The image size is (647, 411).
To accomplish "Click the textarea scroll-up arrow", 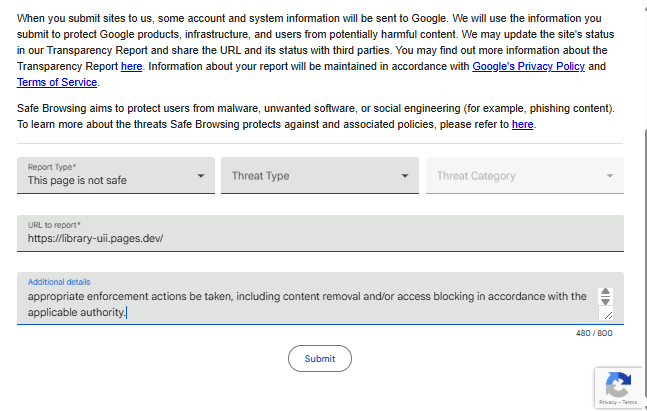I will (605, 292).
